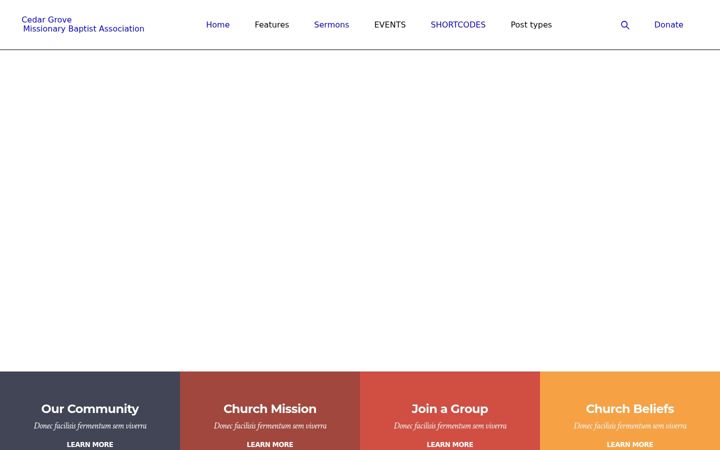
Task: Click the Donate link in the header
Action: (x=669, y=25)
